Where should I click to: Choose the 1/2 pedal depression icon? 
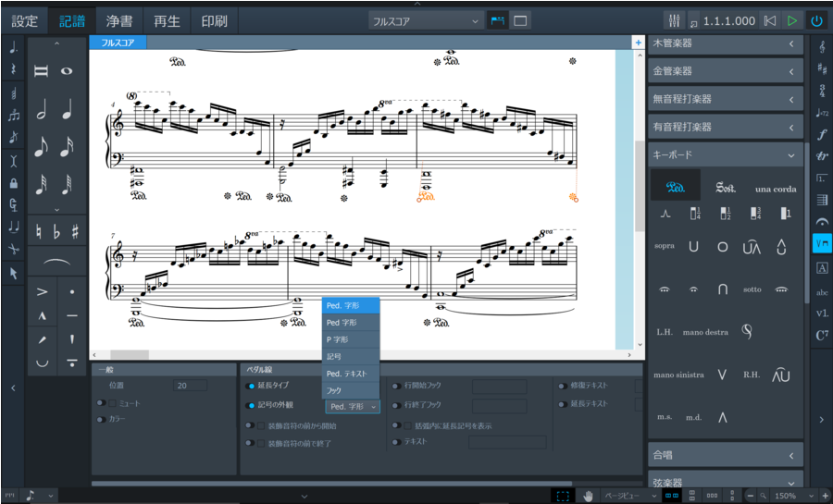(725, 214)
